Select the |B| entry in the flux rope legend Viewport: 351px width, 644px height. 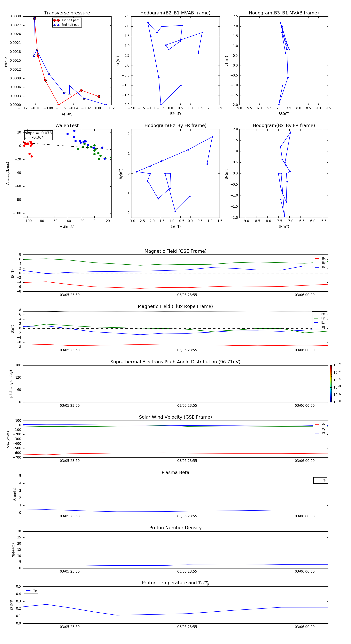(320, 327)
